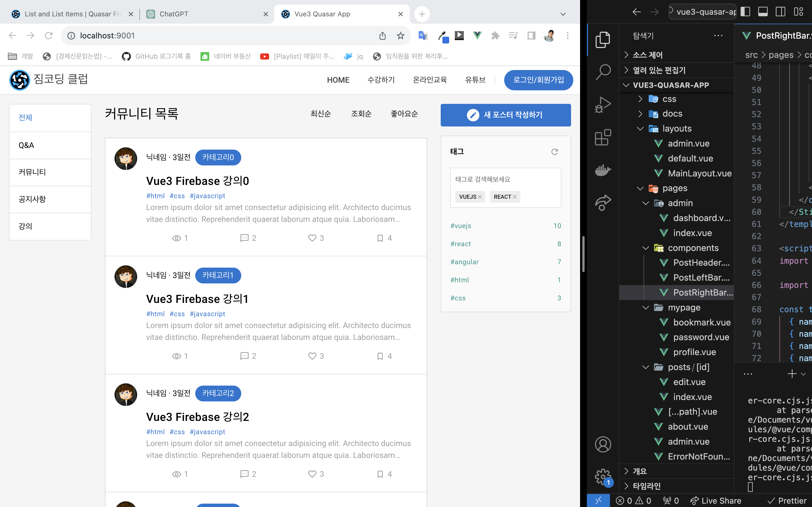
Task: Click Prettier in VS Code status bar
Action: click(x=787, y=501)
